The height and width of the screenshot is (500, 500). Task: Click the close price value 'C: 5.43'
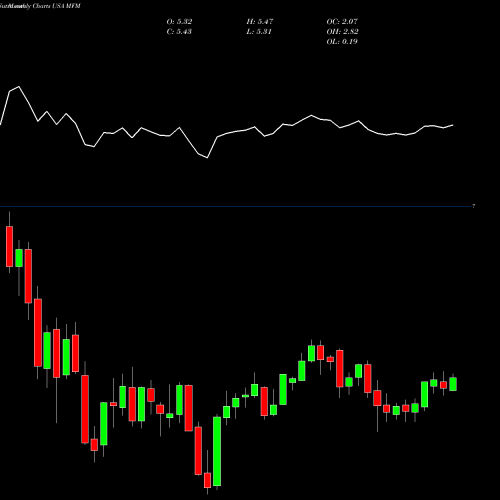pyautogui.click(x=179, y=32)
